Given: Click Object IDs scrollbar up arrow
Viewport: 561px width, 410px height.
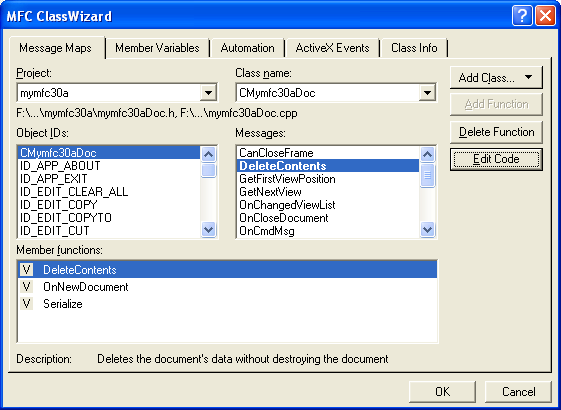Looking at the screenshot, I should [x=209, y=154].
